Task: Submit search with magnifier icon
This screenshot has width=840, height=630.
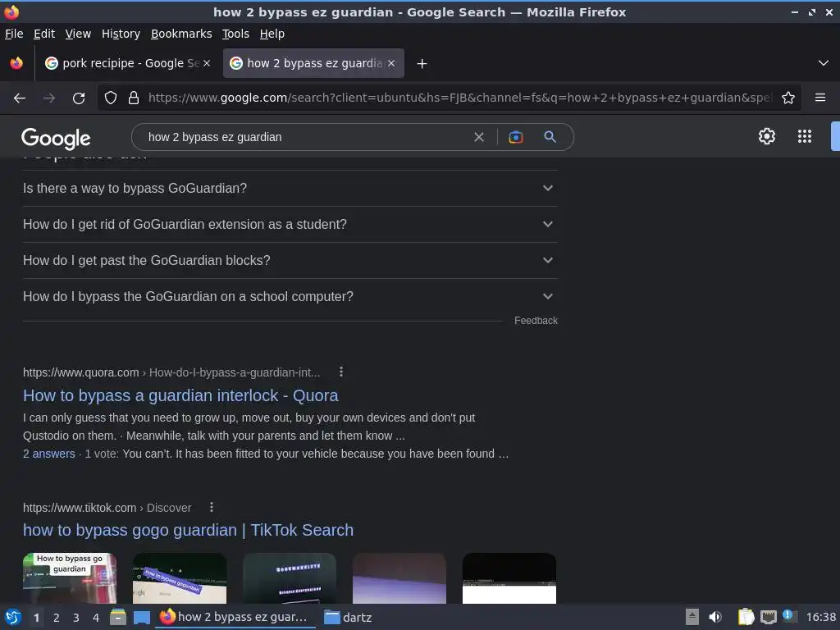Action: [x=550, y=137]
